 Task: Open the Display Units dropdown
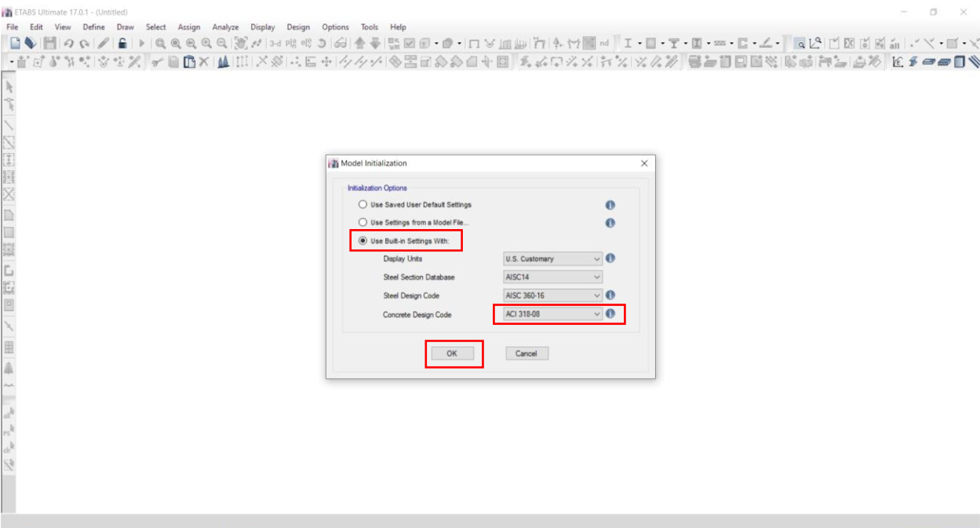click(552, 259)
